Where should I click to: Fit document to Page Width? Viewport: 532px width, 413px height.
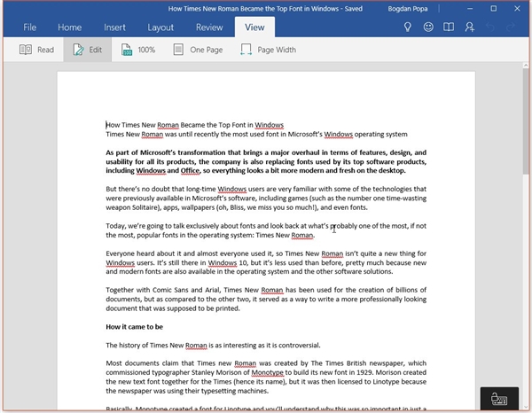coord(268,50)
